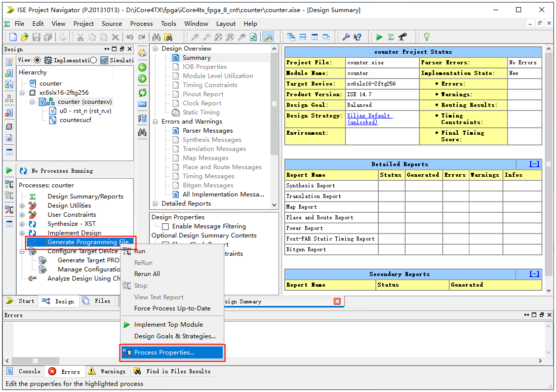
Task: Click the What's This help cursor icon
Action: [358, 37]
